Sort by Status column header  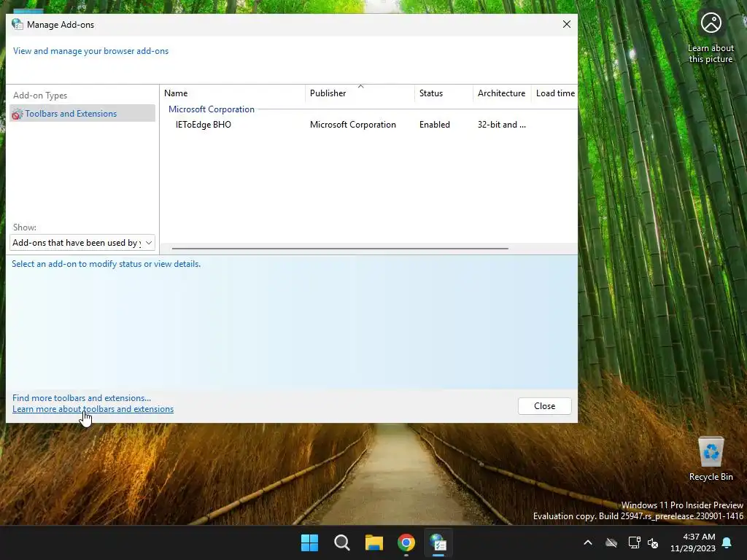pyautogui.click(x=444, y=93)
